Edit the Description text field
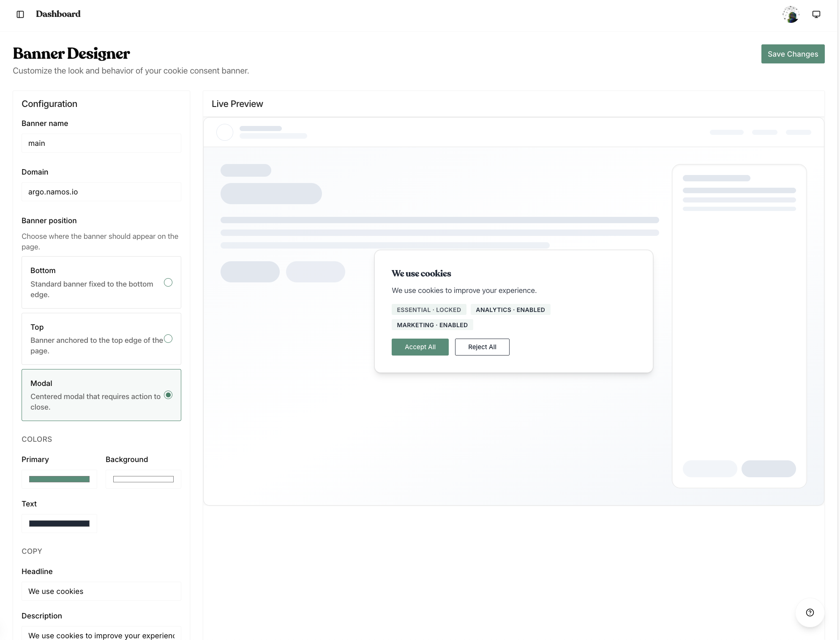Viewport: 840px width, 640px height. click(x=101, y=635)
